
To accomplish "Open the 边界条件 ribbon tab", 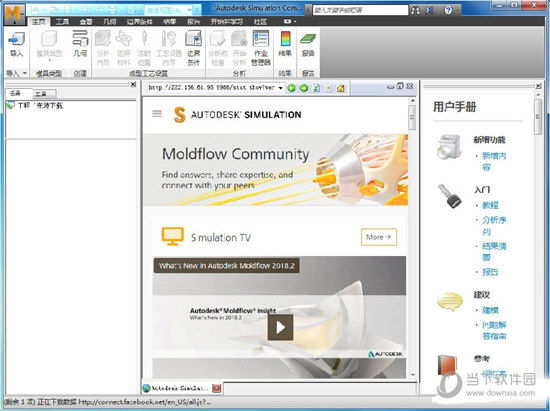I will click(x=139, y=22).
